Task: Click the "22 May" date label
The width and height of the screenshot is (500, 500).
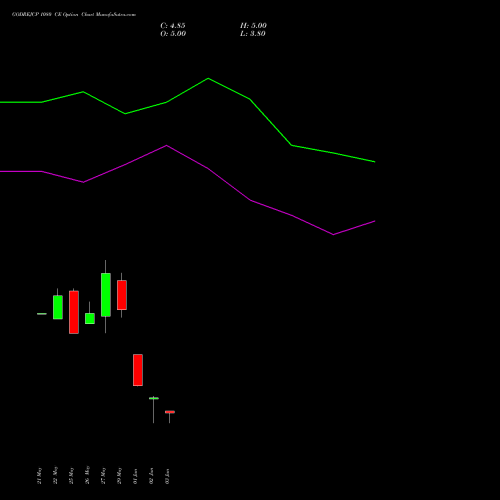Action: [55, 476]
